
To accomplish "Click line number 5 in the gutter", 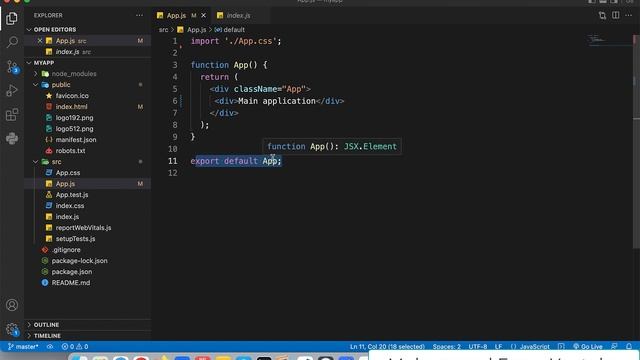I will [x=175, y=89].
